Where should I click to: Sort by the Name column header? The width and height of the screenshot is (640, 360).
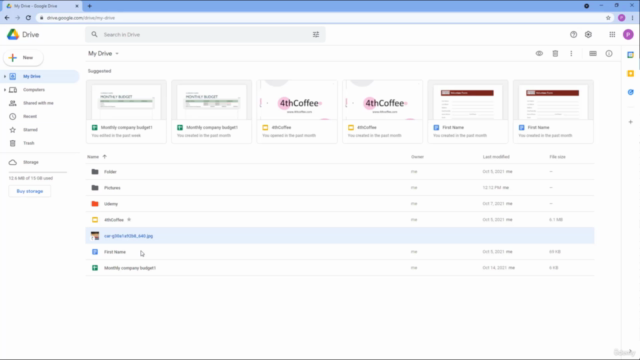coord(93,157)
